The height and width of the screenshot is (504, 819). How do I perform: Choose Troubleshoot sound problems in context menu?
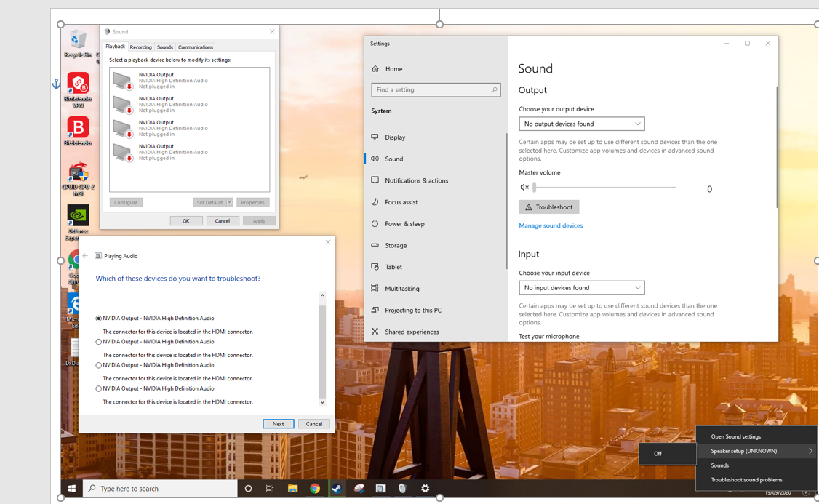(755, 479)
